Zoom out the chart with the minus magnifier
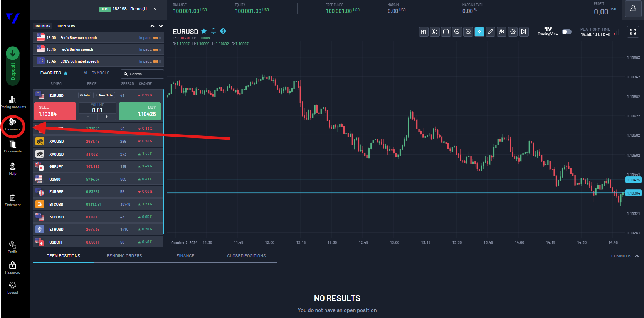This screenshot has height=318, width=644. click(x=457, y=32)
